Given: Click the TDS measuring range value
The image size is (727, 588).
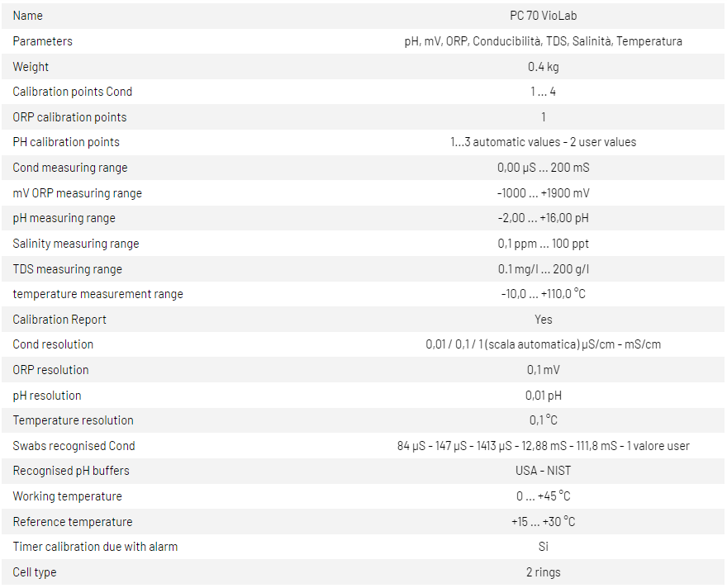Looking at the screenshot, I should [x=543, y=269].
